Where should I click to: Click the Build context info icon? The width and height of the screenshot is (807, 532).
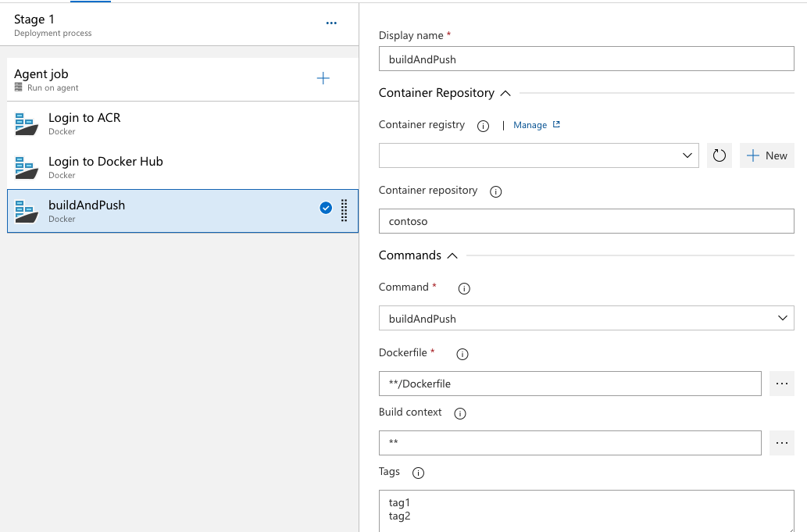(460, 413)
